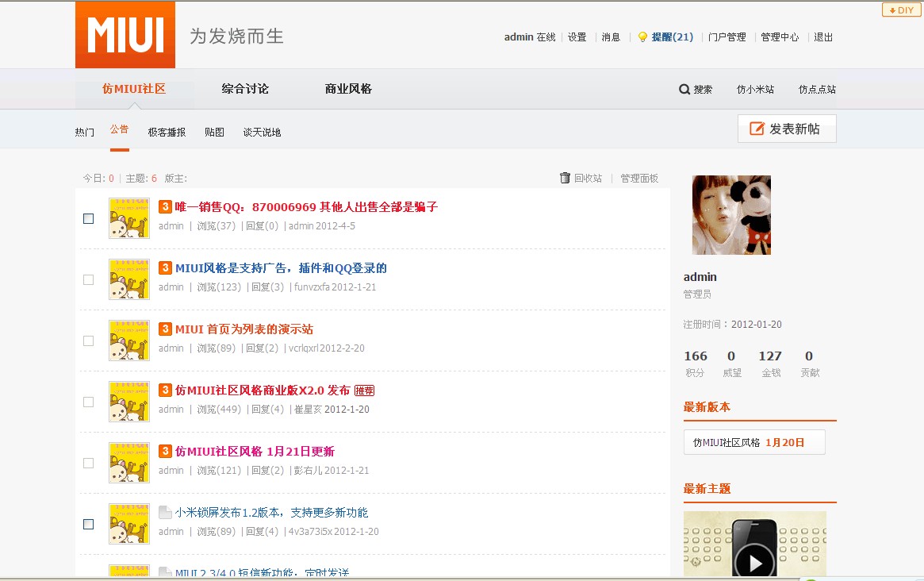
Task: Open the 仿MIUI社区 main tab
Action: pos(134,88)
